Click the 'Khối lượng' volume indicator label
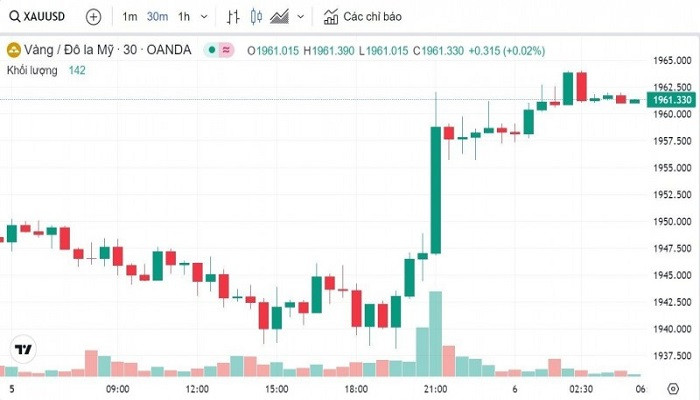The width and height of the screenshot is (700, 400). coord(31,69)
